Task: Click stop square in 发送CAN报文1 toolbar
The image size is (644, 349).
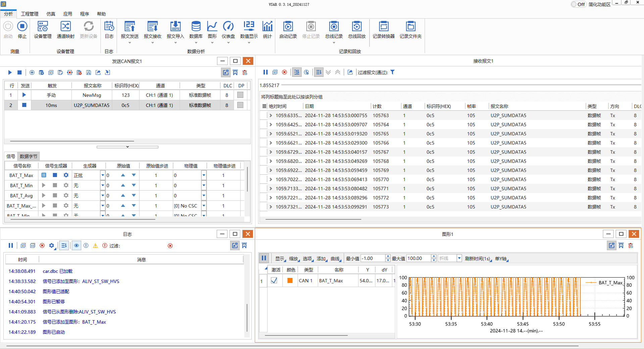Action: (19, 72)
